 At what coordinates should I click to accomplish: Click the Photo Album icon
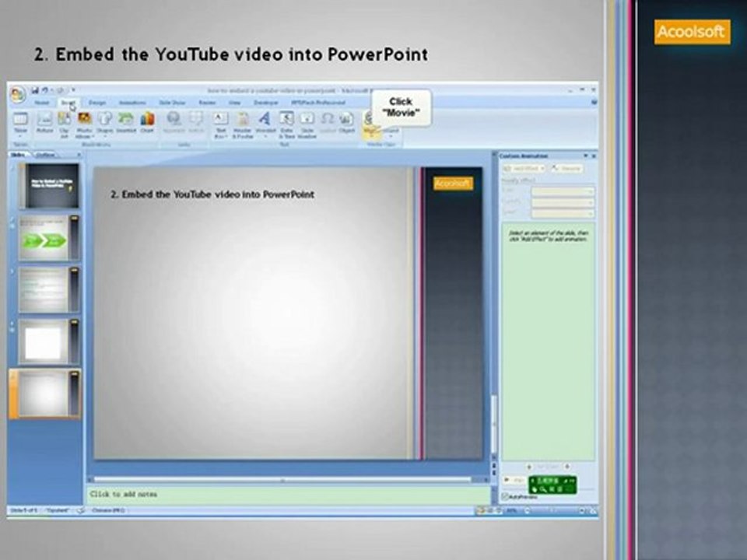[84, 124]
